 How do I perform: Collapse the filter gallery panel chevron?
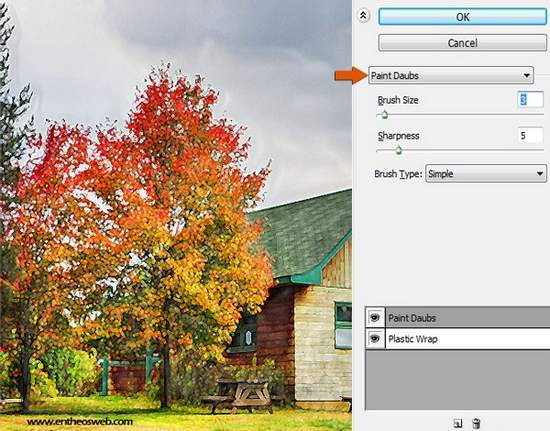363,16
